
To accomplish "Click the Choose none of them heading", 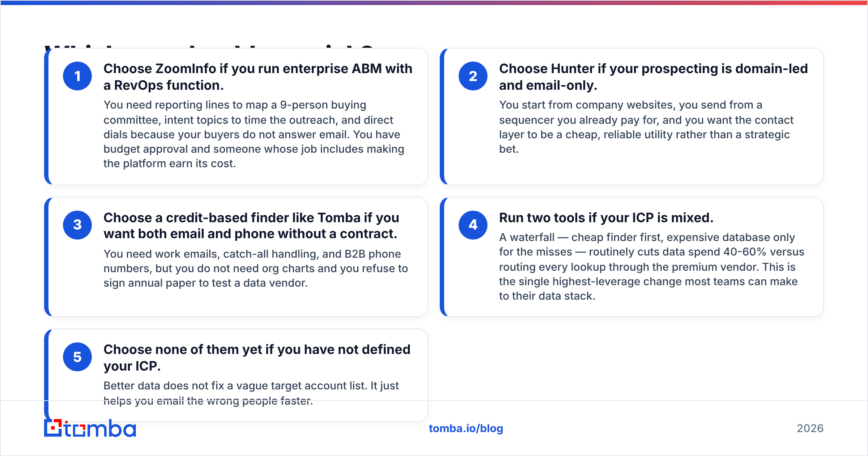I will 257,358.
